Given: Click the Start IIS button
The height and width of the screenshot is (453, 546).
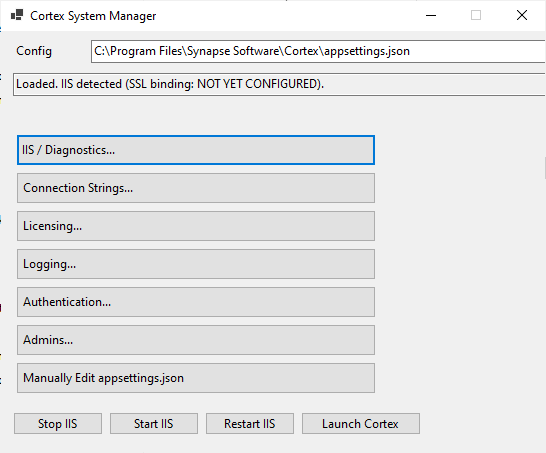Looking at the screenshot, I should point(154,423).
